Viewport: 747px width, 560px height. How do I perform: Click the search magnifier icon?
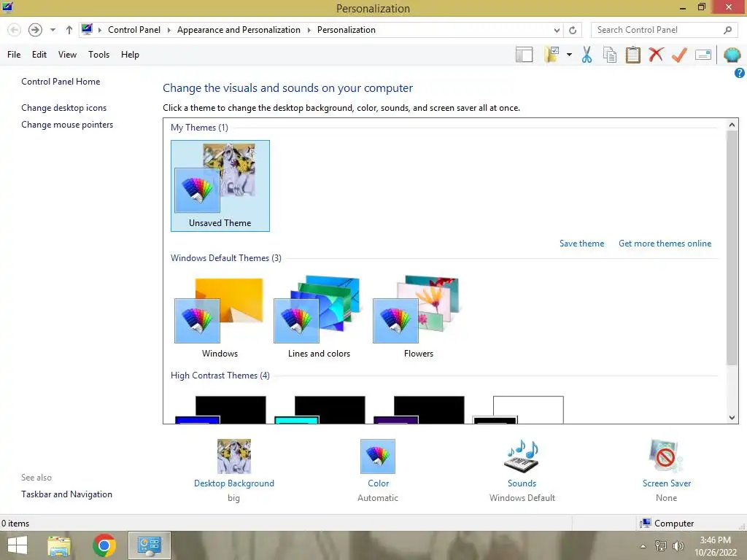[x=727, y=30]
